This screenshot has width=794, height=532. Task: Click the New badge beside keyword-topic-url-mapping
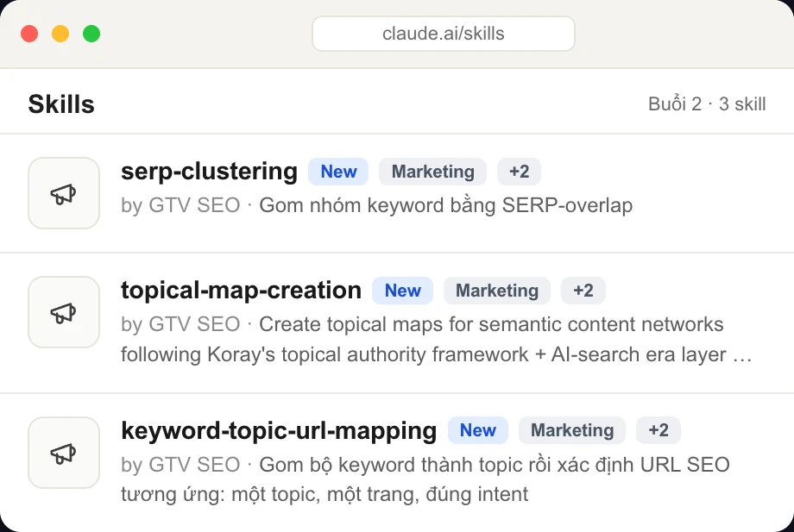(477, 430)
